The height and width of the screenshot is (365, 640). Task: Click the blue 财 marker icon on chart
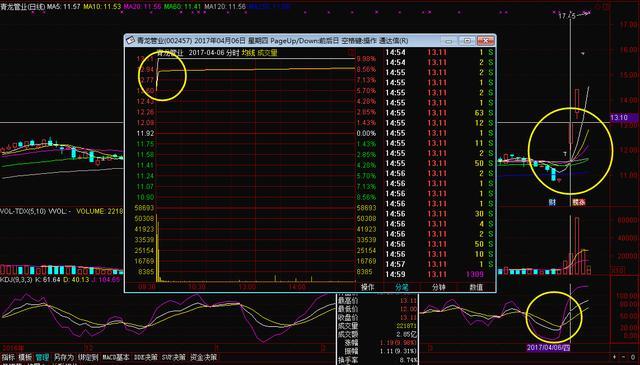point(552,202)
